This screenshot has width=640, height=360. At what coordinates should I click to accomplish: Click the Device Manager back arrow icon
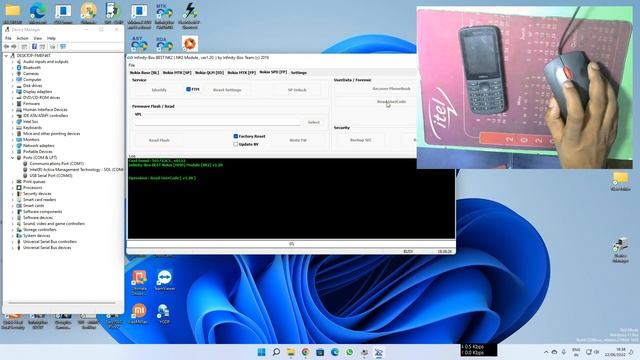tap(7, 47)
